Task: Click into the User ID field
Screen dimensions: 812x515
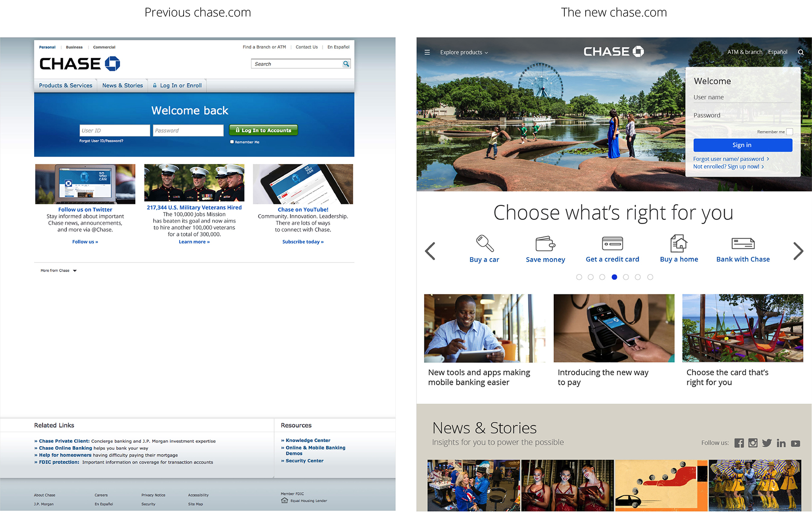Action: pos(114,131)
